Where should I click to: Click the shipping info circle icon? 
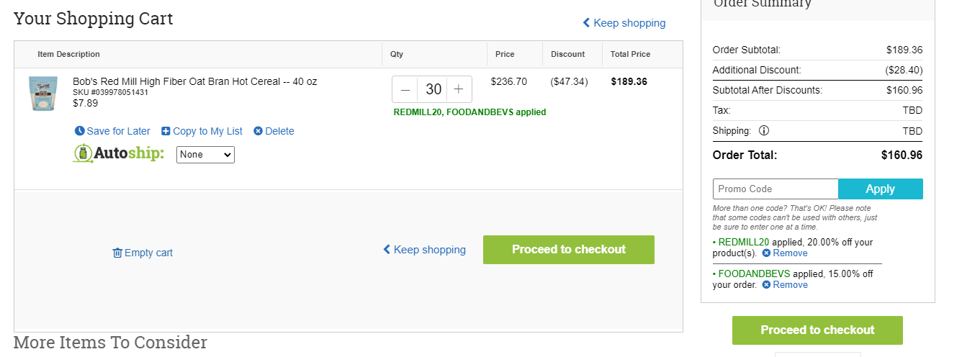tap(764, 131)
